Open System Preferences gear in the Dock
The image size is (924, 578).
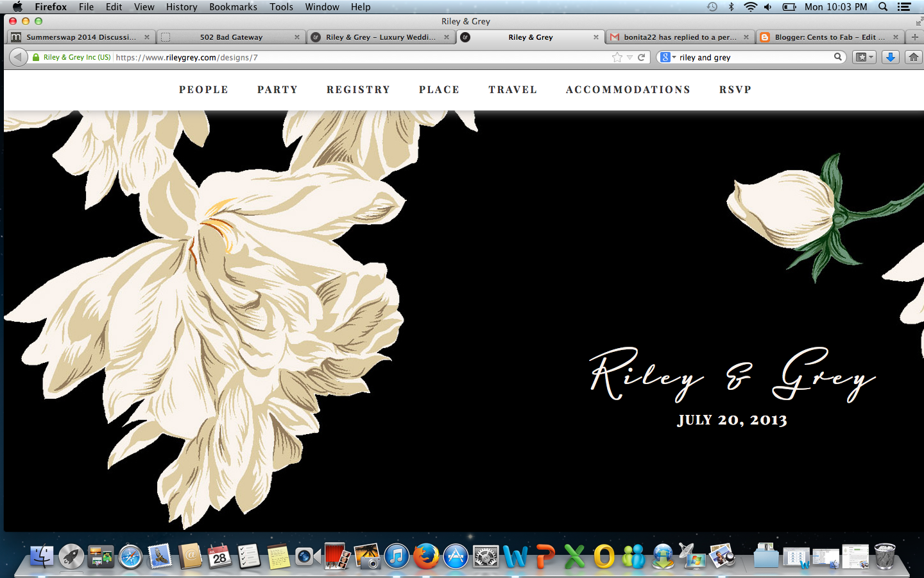[x=486, y=556]
